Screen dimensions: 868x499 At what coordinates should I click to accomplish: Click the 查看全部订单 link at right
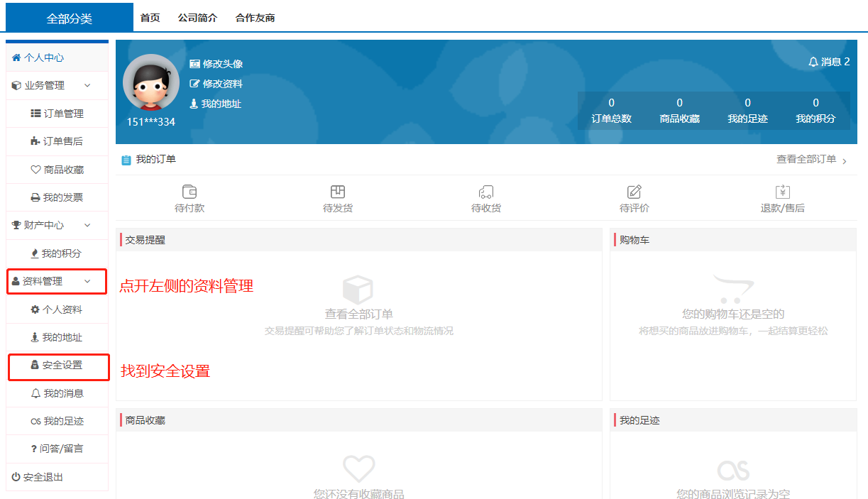(806, 160)
